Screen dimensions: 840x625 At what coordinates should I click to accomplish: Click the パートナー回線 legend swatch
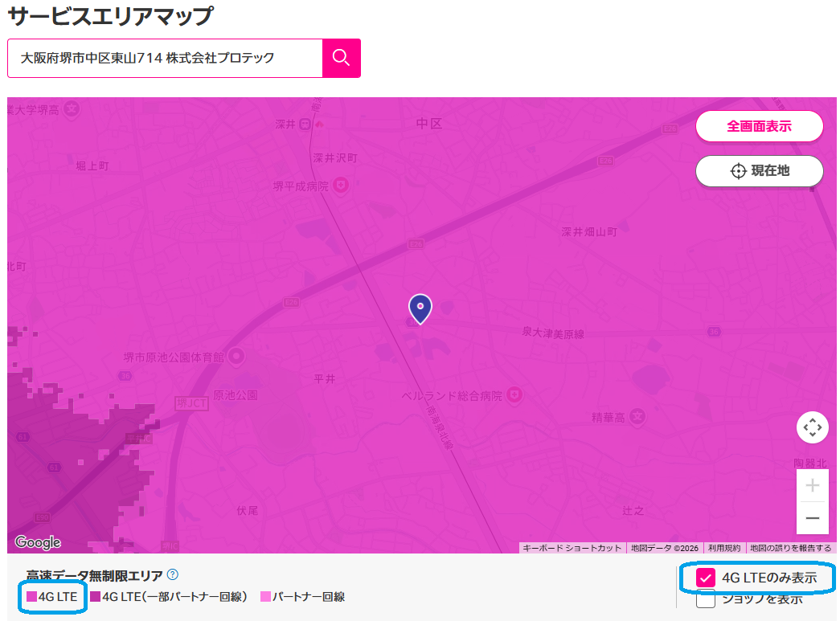point(265,597)
